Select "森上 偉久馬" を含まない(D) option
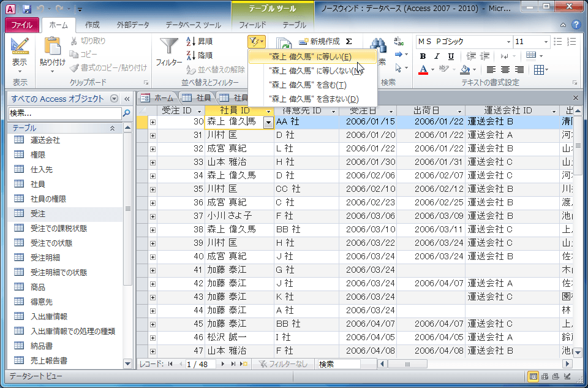 coord(313,99)
